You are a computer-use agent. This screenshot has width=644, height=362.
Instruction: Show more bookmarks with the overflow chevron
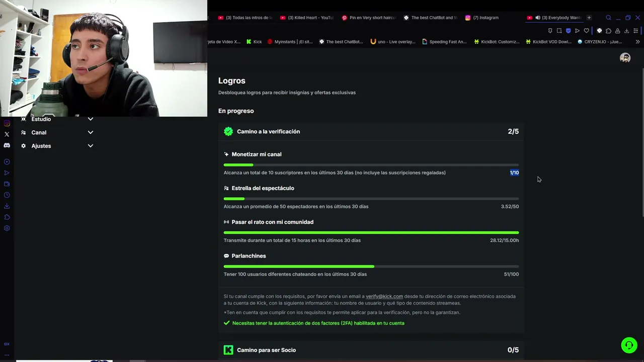[x=638, y=42]
